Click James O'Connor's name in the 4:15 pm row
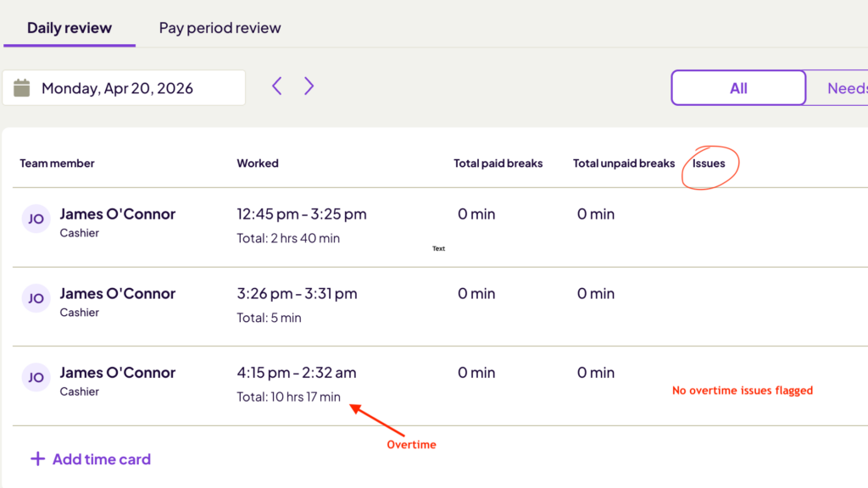868x488 pixels. tap(117, 373)
